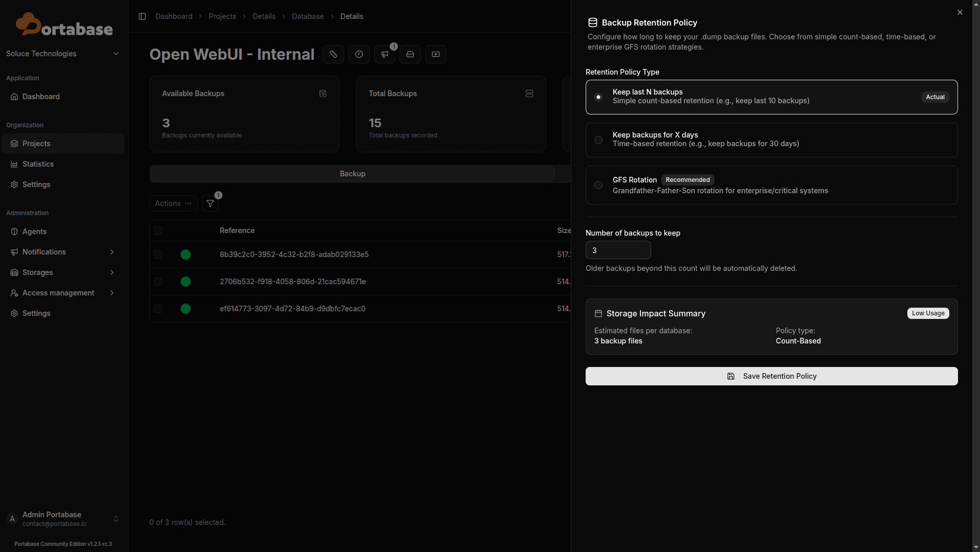
Task: Click first Details breadcrumb after Projects
Action: coord(264,16)
